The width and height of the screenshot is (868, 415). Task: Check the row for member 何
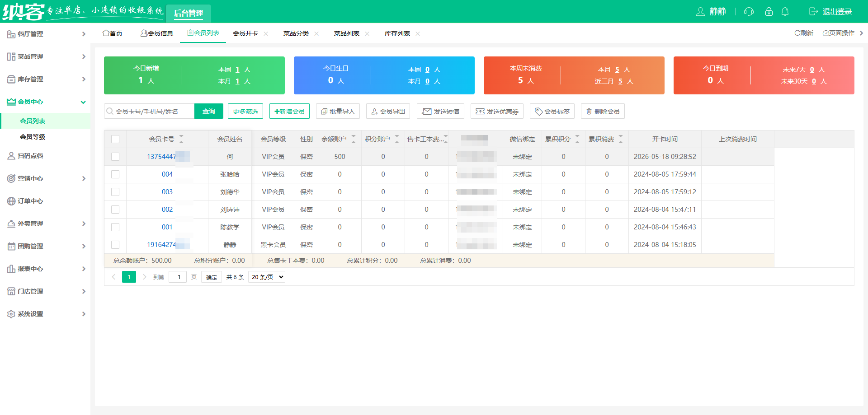click(x=115, y=157)
